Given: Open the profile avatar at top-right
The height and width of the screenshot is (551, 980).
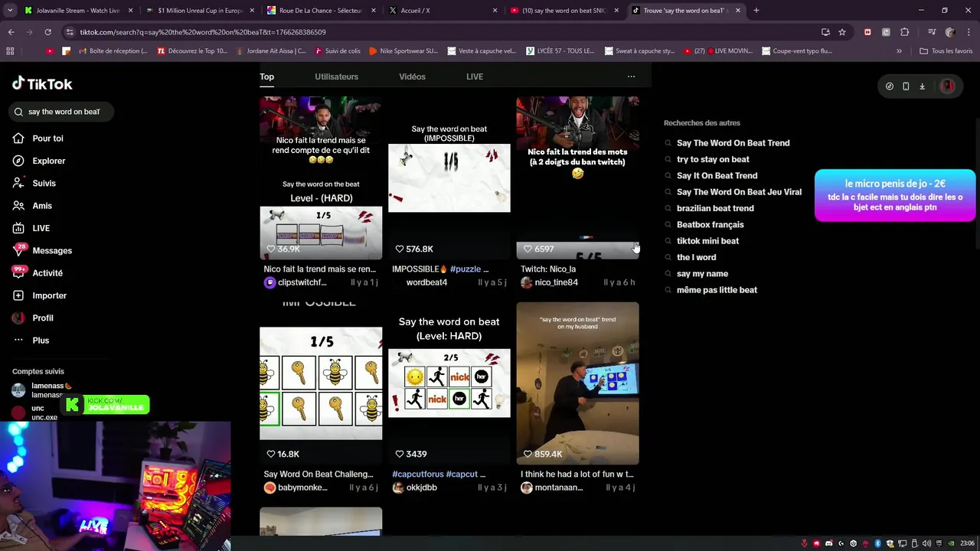Looking at the screenshot, I should click(947, 86).
